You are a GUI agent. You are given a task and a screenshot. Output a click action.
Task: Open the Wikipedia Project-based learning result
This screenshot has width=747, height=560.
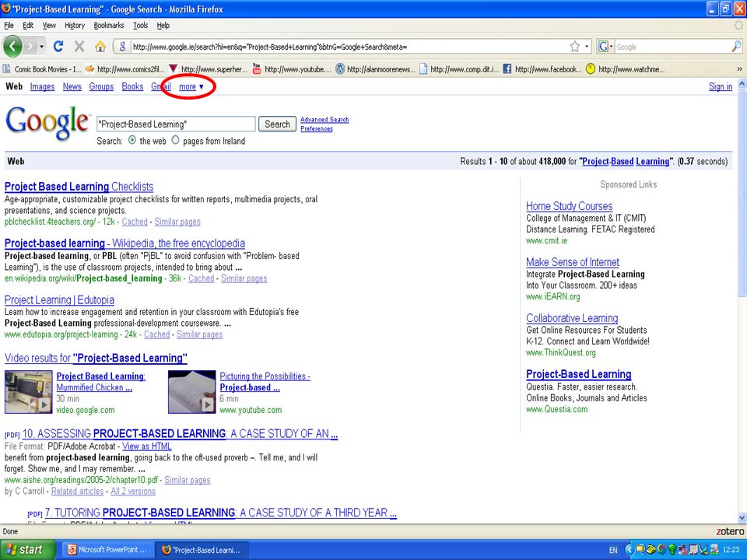[124, 243]
